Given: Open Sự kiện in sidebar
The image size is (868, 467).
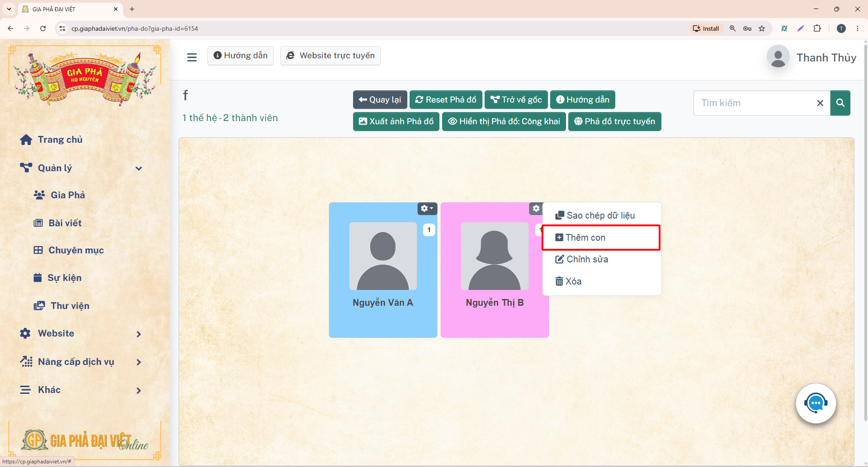Looking at the screenshot, I should [x=57, y=278].
